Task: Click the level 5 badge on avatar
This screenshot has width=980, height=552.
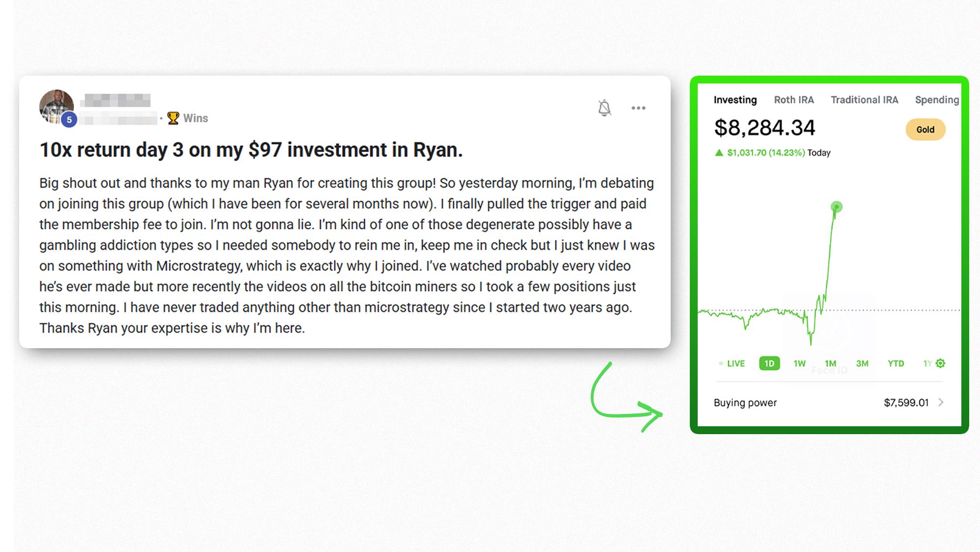Action: point(69,119)
